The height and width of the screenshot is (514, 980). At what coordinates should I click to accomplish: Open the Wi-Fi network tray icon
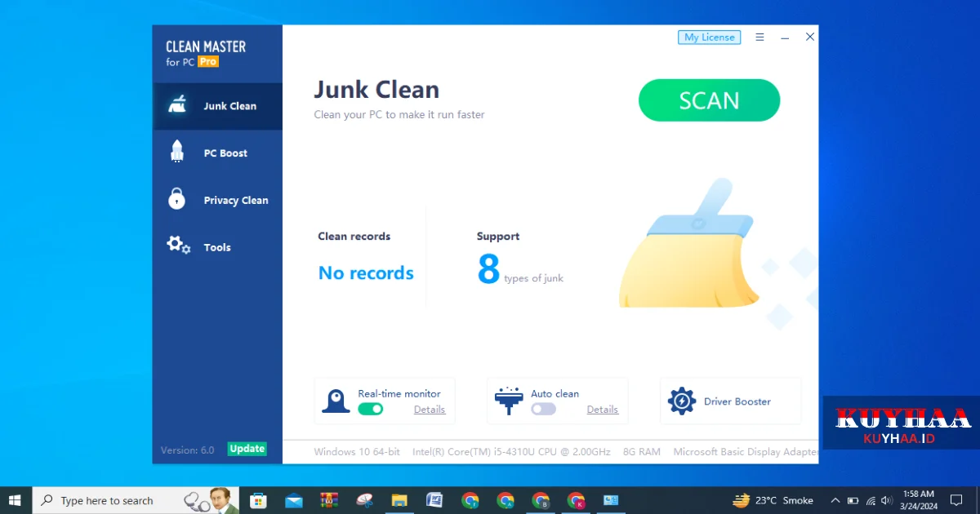pyautogui.click(x=871, y=500)
